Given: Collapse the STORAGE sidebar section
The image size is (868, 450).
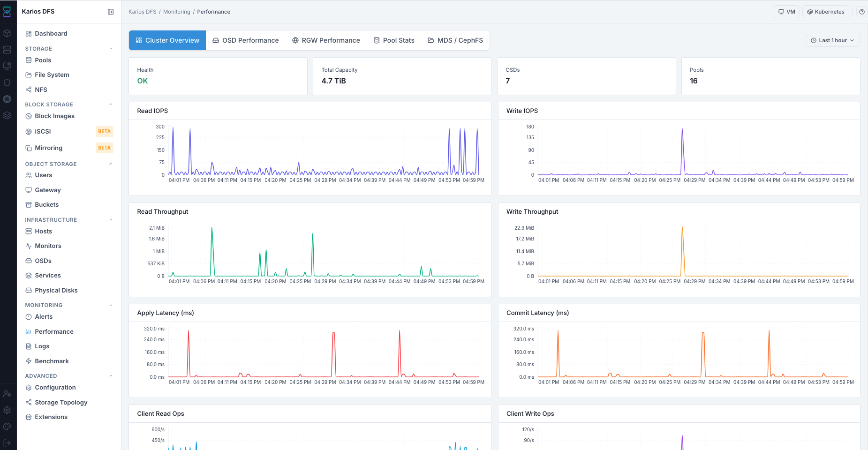Looking at the screenshot, I should (111, 49).
